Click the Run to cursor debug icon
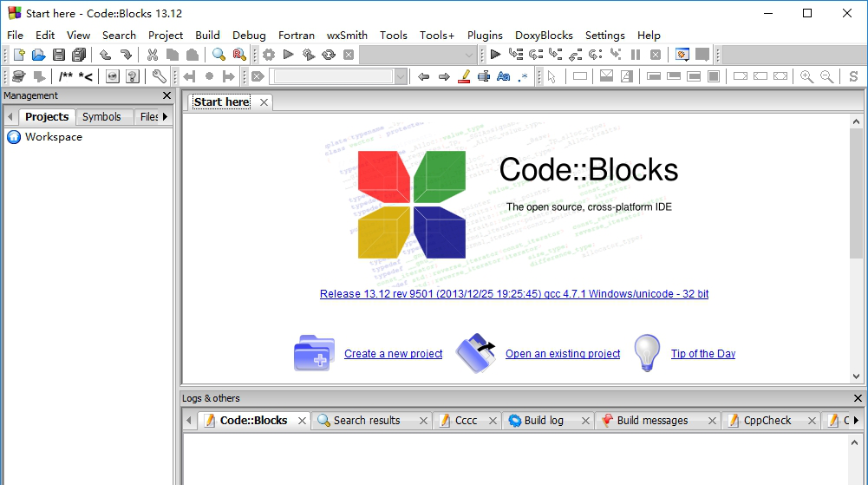868x504 pixels. 516,55
